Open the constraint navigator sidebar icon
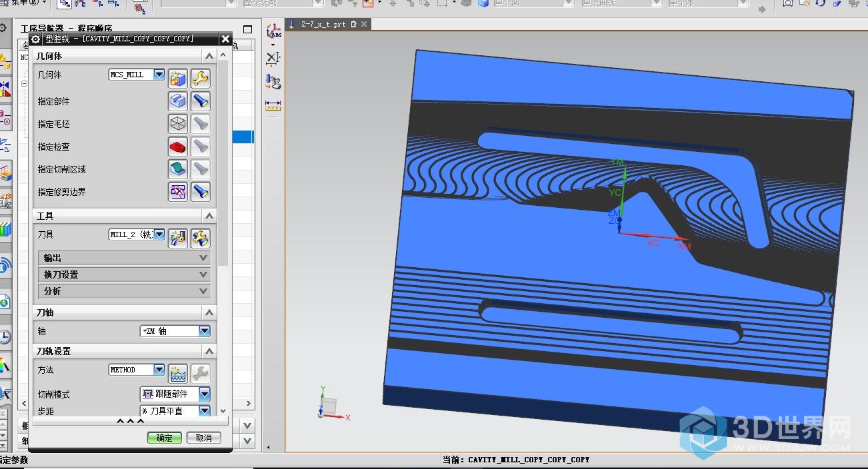 (x=5, y=89)
